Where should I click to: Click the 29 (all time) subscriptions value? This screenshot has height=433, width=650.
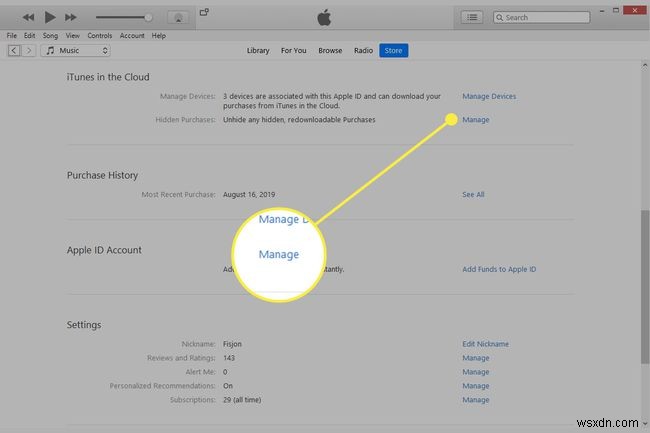pos(242,400)
